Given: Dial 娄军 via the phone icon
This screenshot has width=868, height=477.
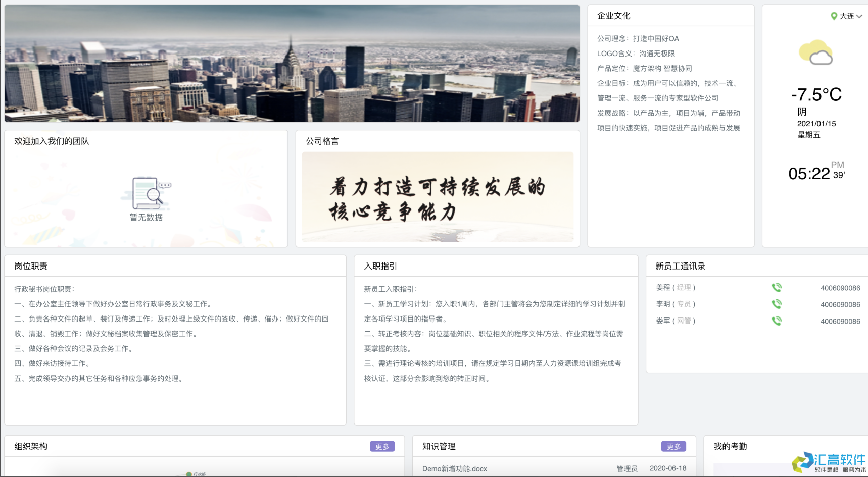Looking at the screenshot, I should pyautogui.click(x=777, y=321).
